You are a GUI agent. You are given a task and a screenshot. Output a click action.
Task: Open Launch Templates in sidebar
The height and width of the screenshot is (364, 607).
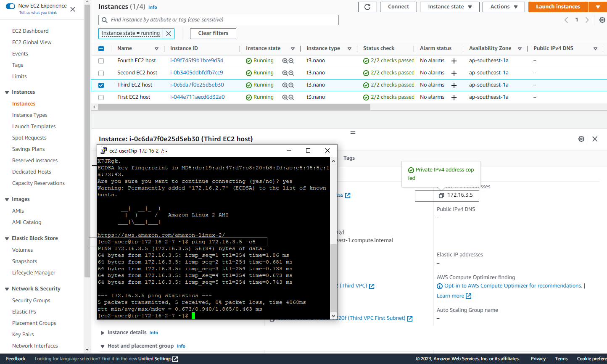point(34,127)
